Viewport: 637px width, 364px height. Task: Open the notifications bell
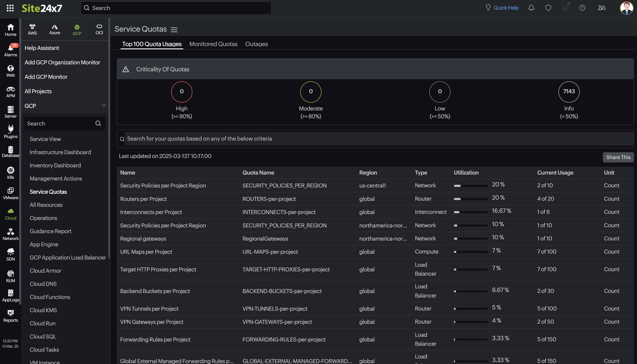click(x=531, y=8)
